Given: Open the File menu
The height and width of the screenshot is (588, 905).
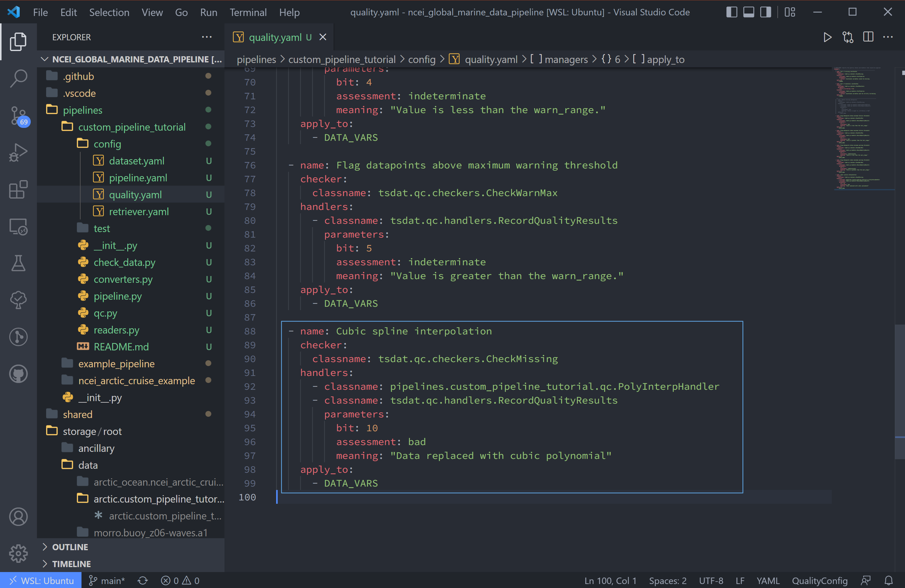Looking at the screenshot, I should (40, 12).
